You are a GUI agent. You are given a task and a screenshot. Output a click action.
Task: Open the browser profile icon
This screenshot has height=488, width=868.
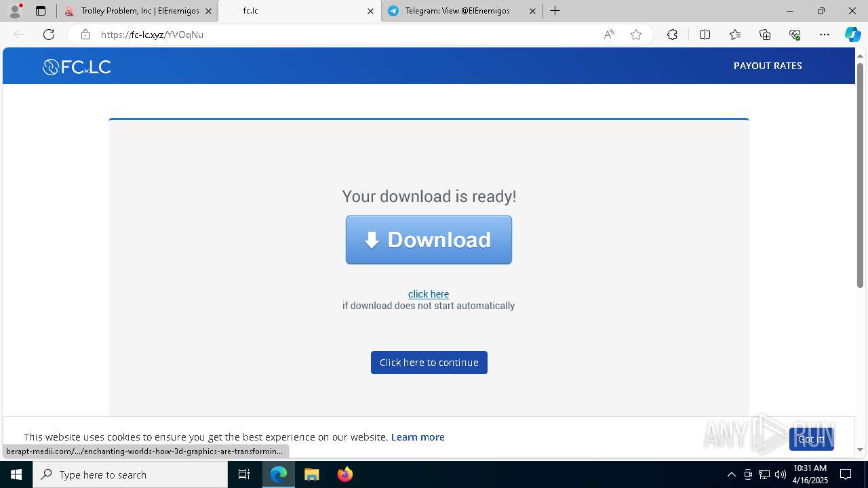(15, 11)
